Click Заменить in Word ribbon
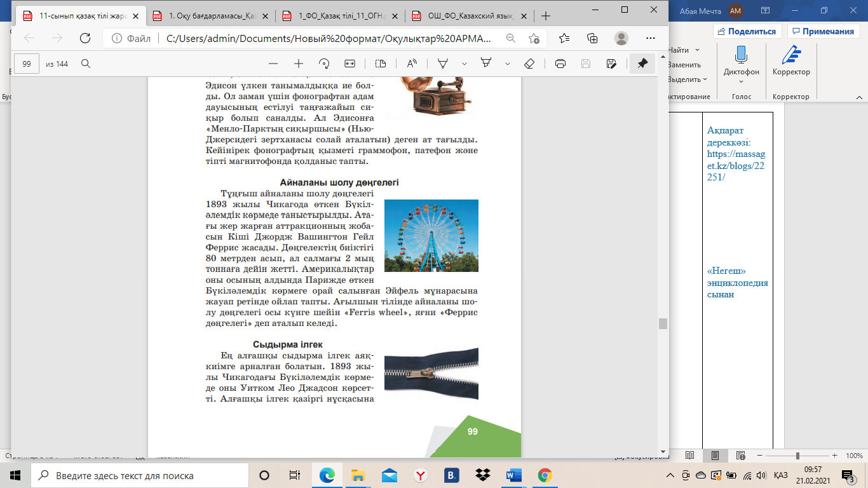 (684, 65)
